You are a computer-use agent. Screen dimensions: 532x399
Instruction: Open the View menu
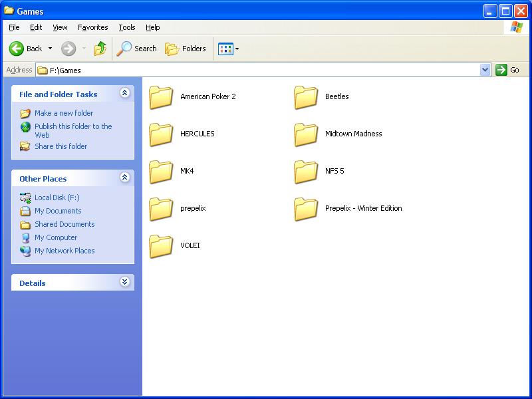pyautogui.click(x=60, y=27)
